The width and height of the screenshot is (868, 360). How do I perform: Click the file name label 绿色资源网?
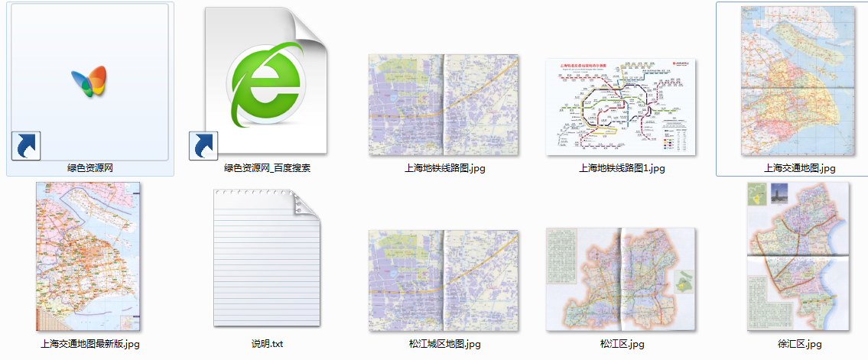point(89,167)
